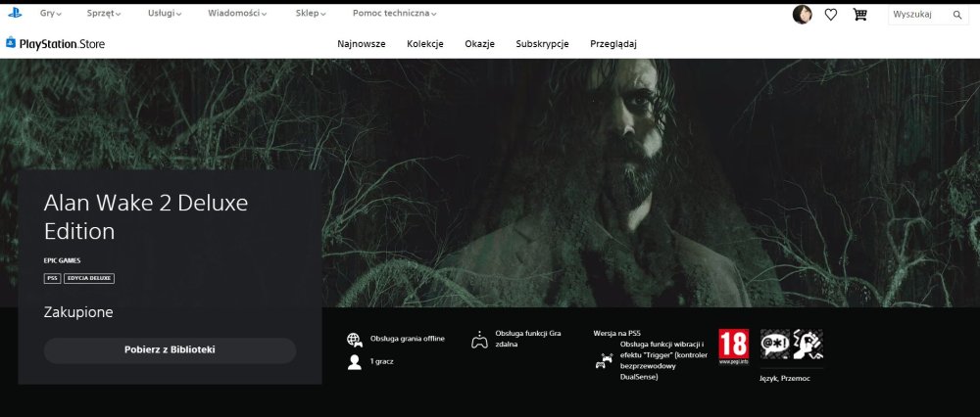The height and width of the screenshot is (417, 980).
Task: Click the Wersja na PS5 text
Action: 616,334
